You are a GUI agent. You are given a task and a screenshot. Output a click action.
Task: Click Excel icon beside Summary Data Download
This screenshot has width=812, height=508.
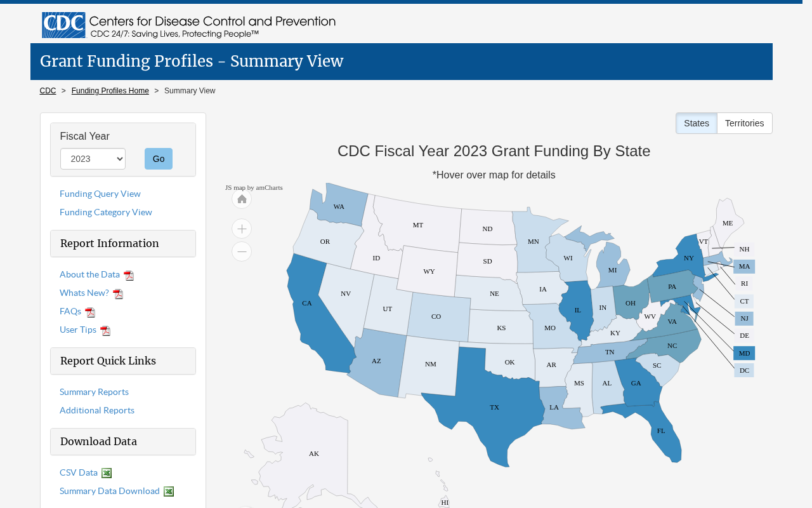[x=169, y=491]
